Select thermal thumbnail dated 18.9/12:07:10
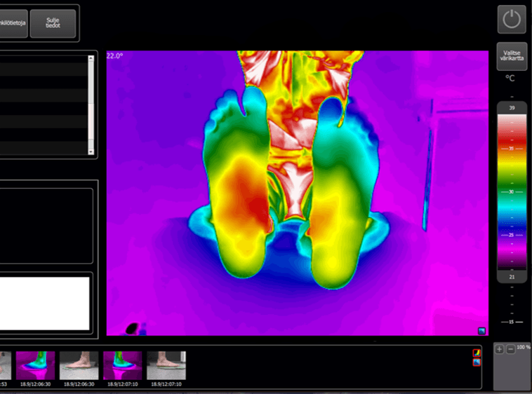The width and height of the screenshot is (532, 394). 122,365
